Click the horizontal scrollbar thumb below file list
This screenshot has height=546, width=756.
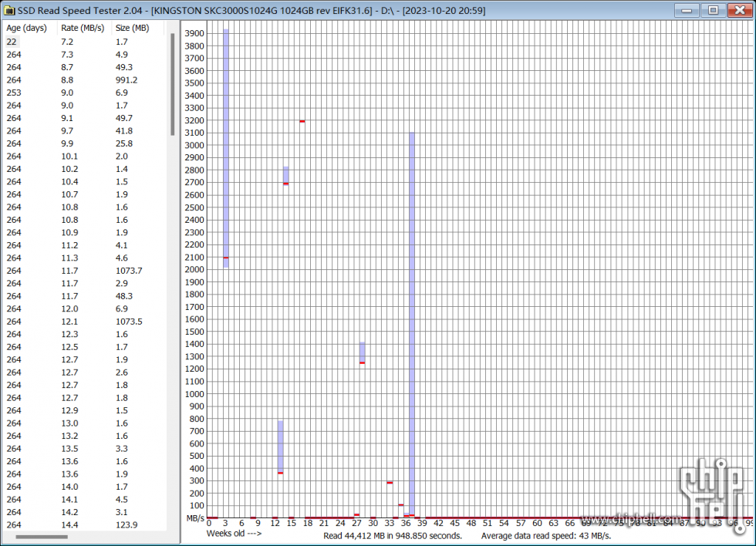point(42,537)
